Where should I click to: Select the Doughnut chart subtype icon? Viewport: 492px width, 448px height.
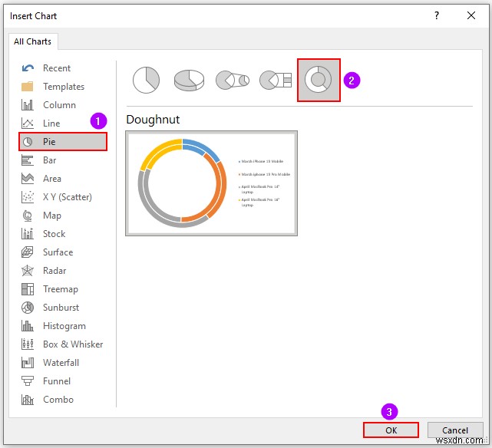(x=319, y=80)
